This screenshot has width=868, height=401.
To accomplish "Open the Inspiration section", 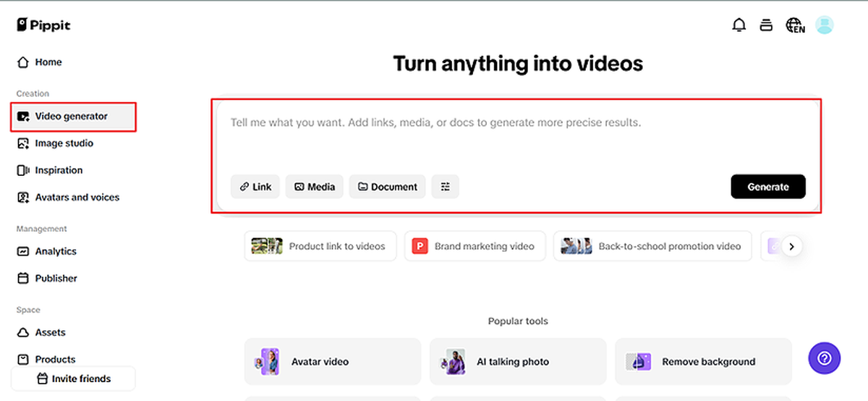I will coord(58,170).
